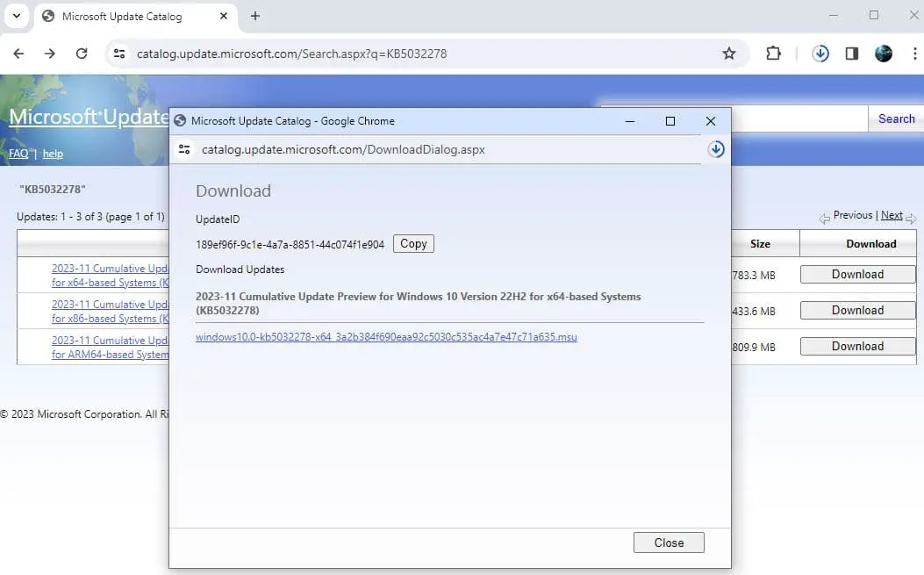This screenshot has width=924, height=575.
Task: Click the download icon in popup address bar
Action: click(716, 149)
